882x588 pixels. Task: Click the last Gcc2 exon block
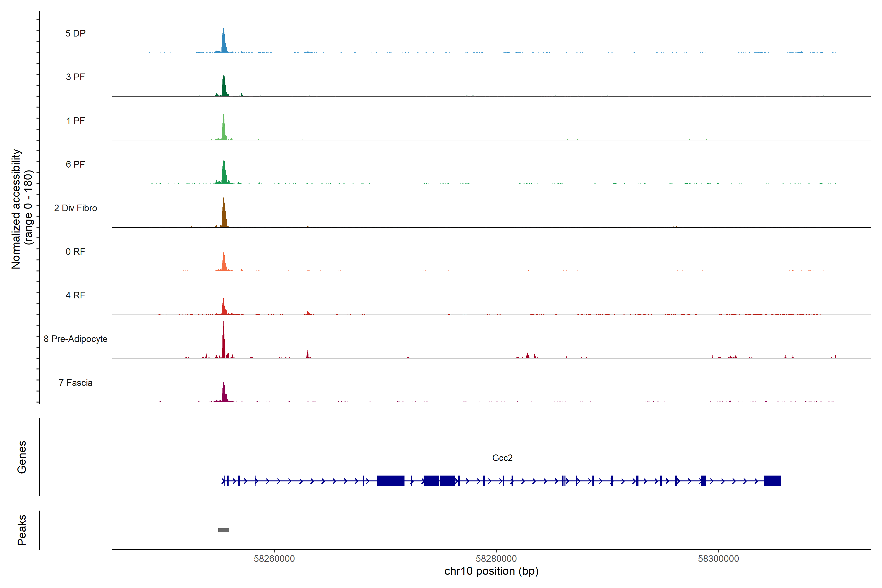coord(772,481)
